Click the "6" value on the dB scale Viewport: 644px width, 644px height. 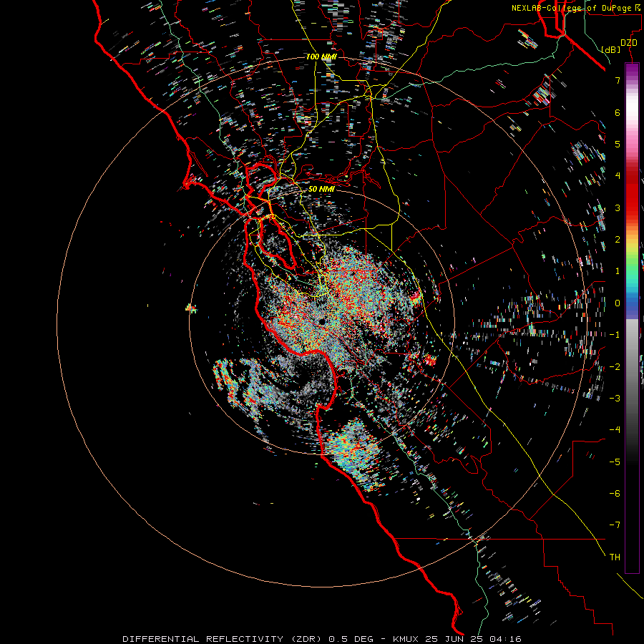pyautogui.click(x=618, y=112)
